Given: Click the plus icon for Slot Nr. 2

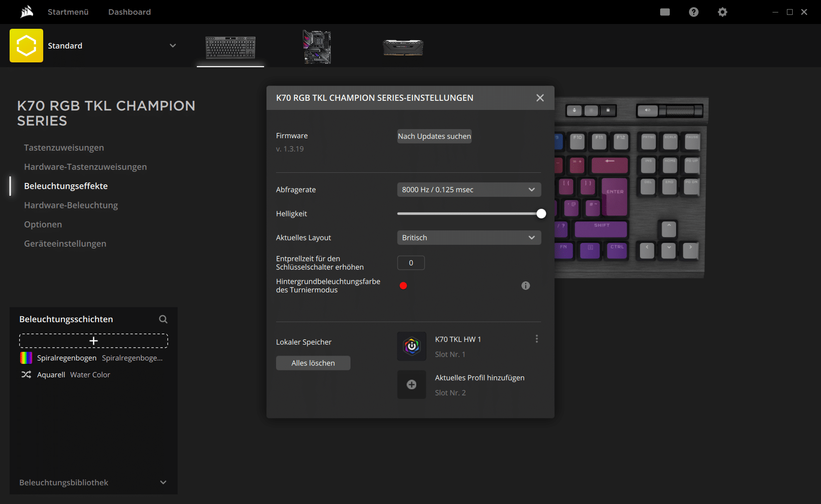Looking at the screenshot, I should tap(411, 384).
